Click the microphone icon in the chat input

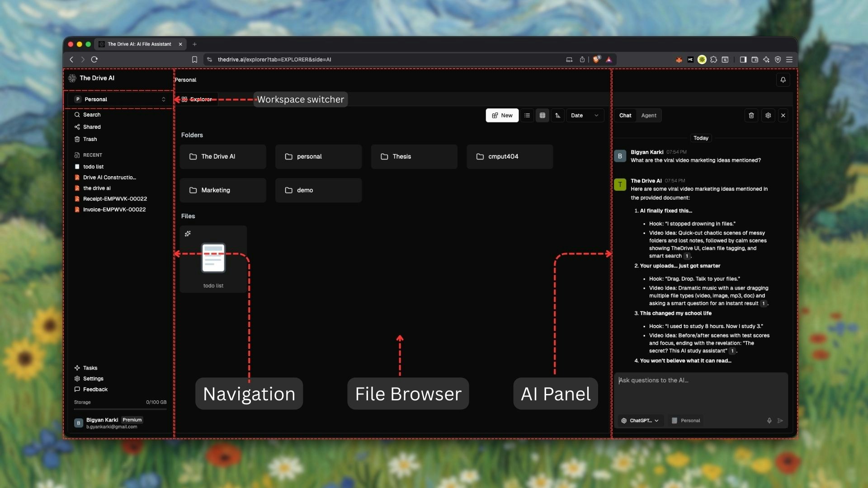click(x=769, y=420)
